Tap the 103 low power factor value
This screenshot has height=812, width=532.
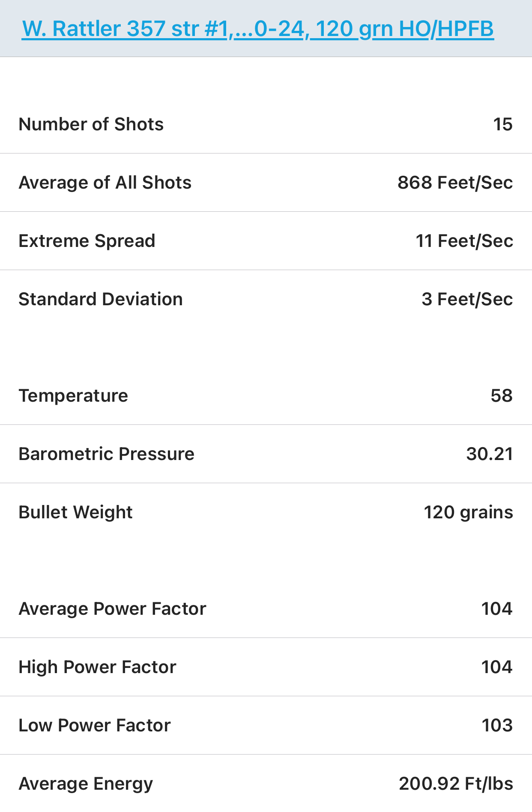coord(497,725)
